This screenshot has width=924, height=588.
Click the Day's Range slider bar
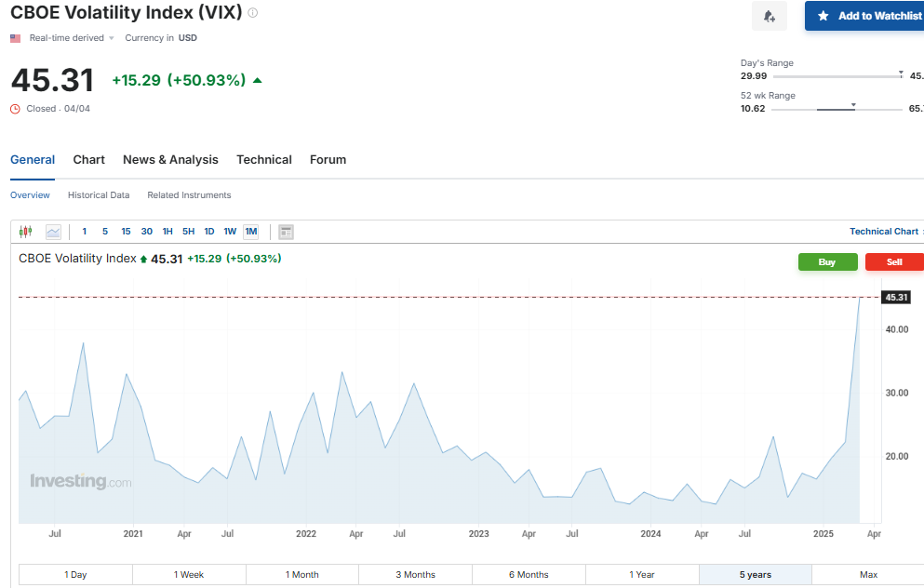pos(838,76)
